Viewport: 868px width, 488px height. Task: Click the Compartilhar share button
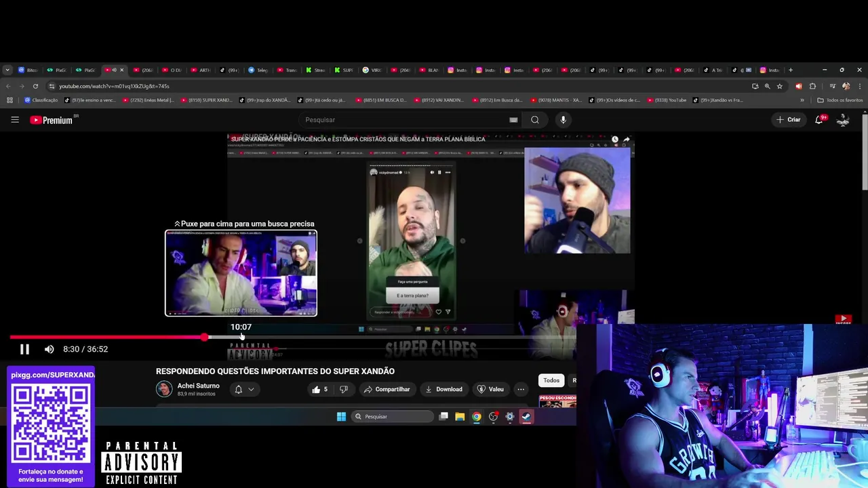click(387, 389)
